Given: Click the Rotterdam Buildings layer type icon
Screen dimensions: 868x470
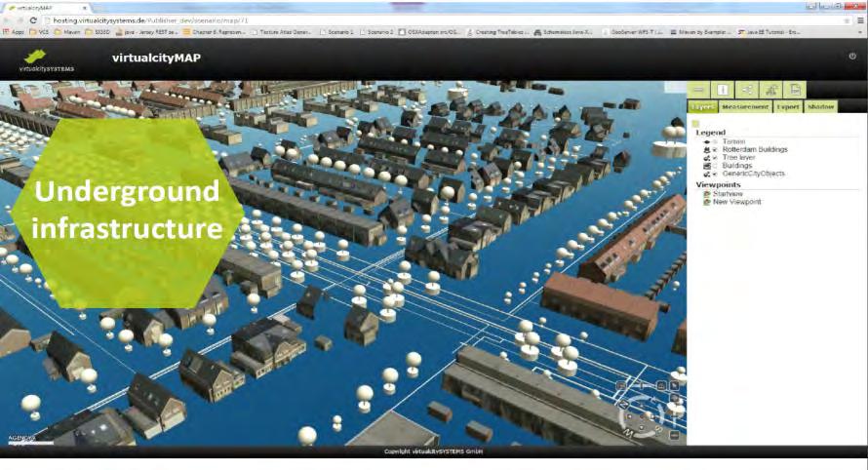Looking at the screenshot, I should tap(707, 149).
